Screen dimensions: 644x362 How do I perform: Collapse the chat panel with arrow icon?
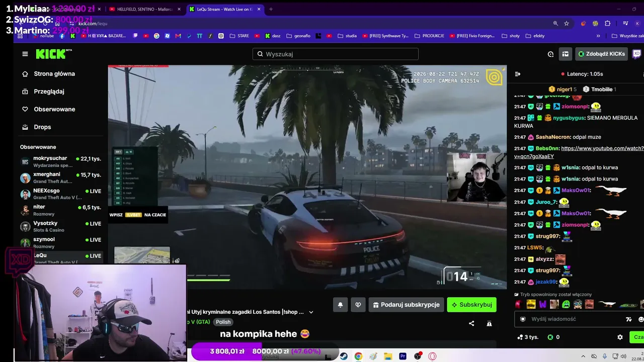(517, 74)
